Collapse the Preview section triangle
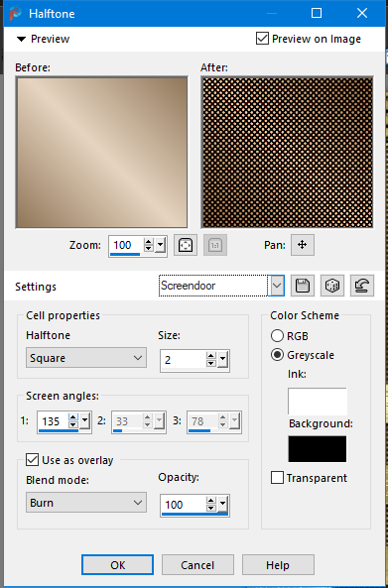This screenshot has height=588, width=388. pyautogui.click(x=22, y=39)
